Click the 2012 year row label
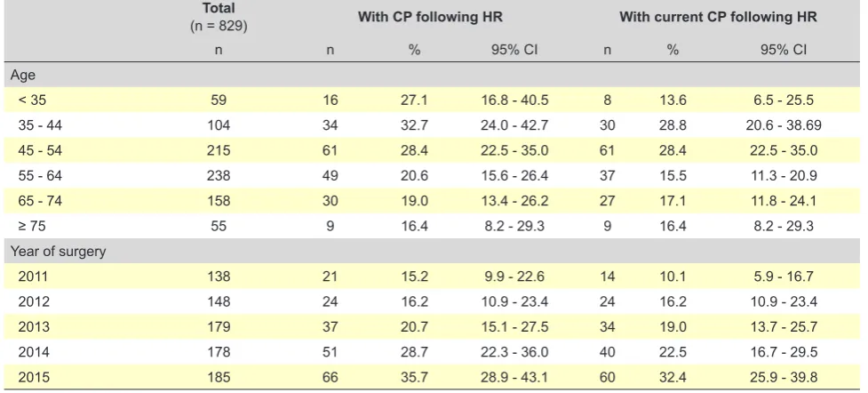 [x=33, y=301]
